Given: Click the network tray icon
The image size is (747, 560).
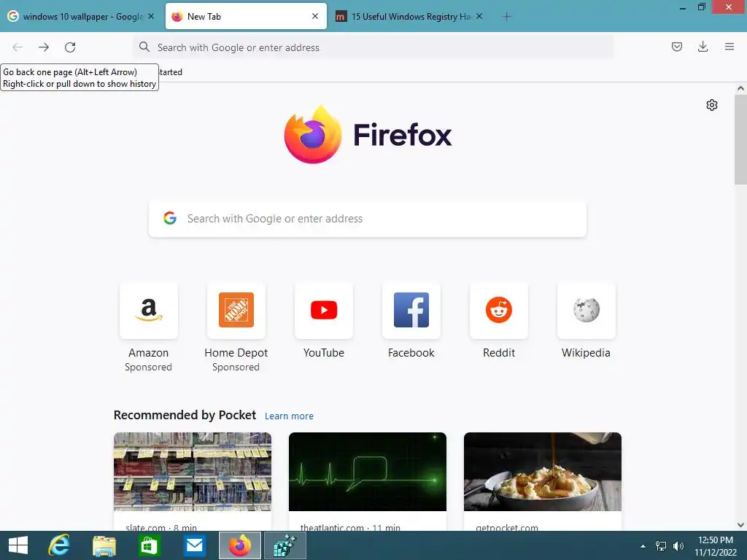Looking at the screenshot, I should pos(661,546).
